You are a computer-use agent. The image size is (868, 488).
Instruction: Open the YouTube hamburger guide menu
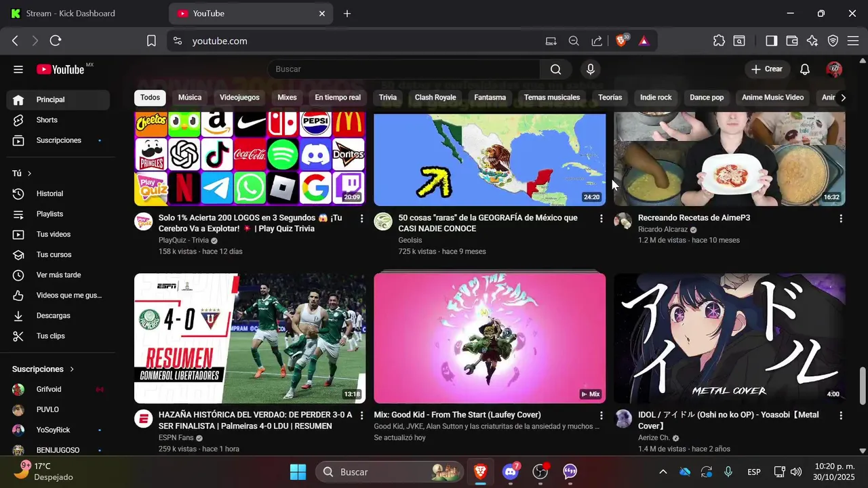pos(18,69)
